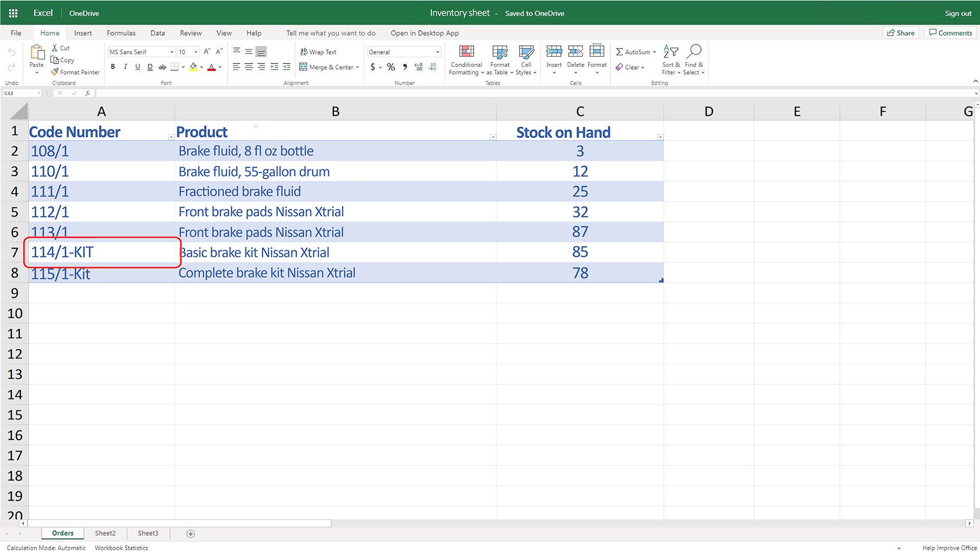This screenshot has width=980, height=552.
Task: Expand the General number format dropdown
Action: coord(437,52)
